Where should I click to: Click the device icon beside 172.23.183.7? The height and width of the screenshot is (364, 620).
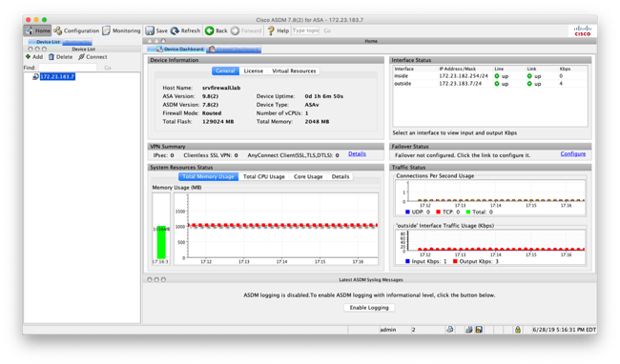35,76
